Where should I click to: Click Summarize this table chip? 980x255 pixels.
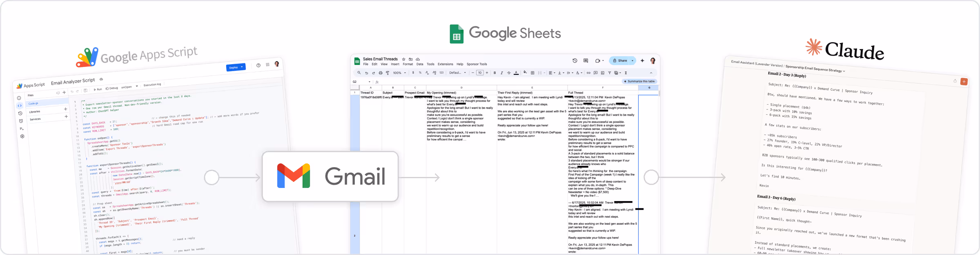coord(639,81)
